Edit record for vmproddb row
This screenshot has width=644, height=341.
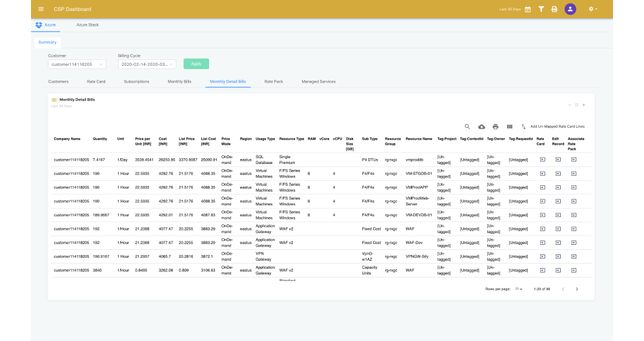558,160
